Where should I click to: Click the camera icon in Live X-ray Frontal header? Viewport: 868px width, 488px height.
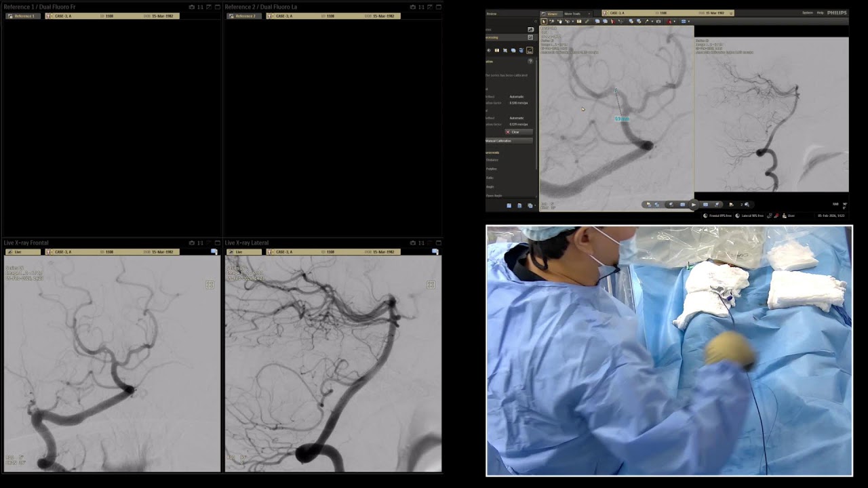click(192, 243)
